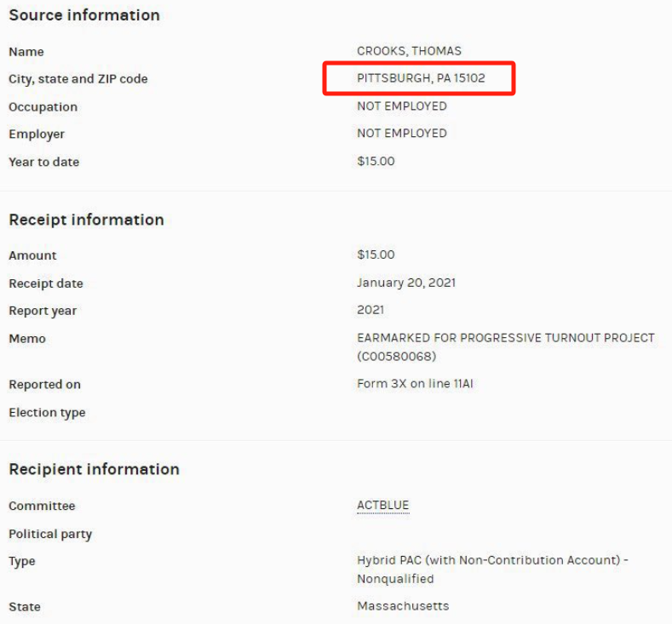Image resolution: width=672 pixels, height=624 pixels.
Task: Click the receipt date January 20, 2021
Action: pyautogui.click(x=412, y=283)
